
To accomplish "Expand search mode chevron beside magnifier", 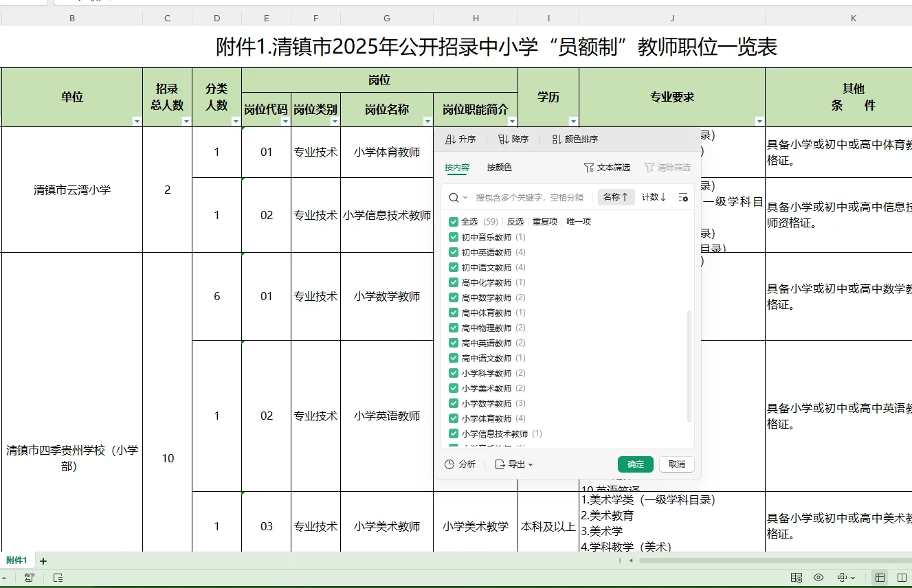I will [465, 197].
